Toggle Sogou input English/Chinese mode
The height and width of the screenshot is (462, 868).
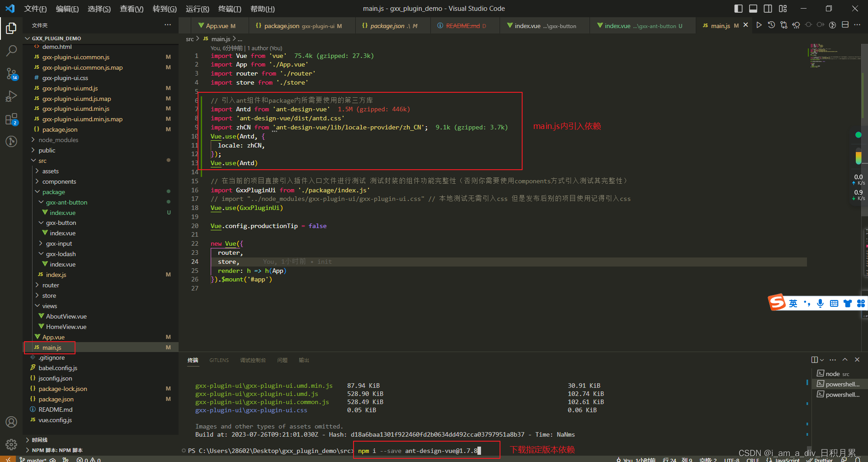pos(793,303)
